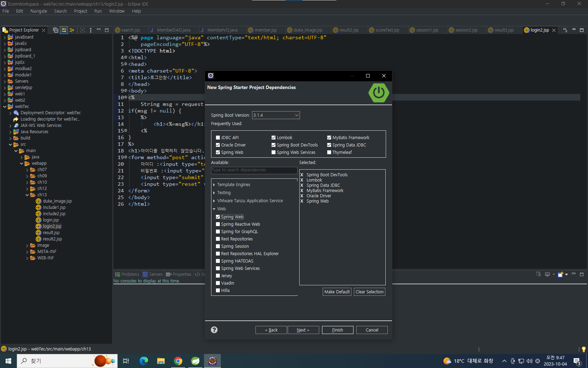Open the Run menu
This screenshot has height=368, width=588.
[x=98, y=11]
